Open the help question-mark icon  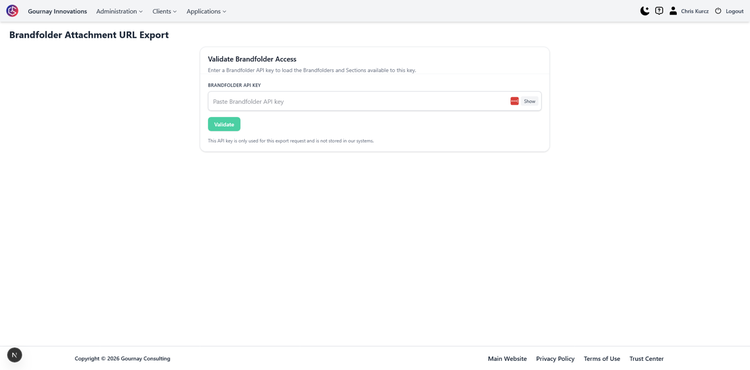(x=659, y=11)
